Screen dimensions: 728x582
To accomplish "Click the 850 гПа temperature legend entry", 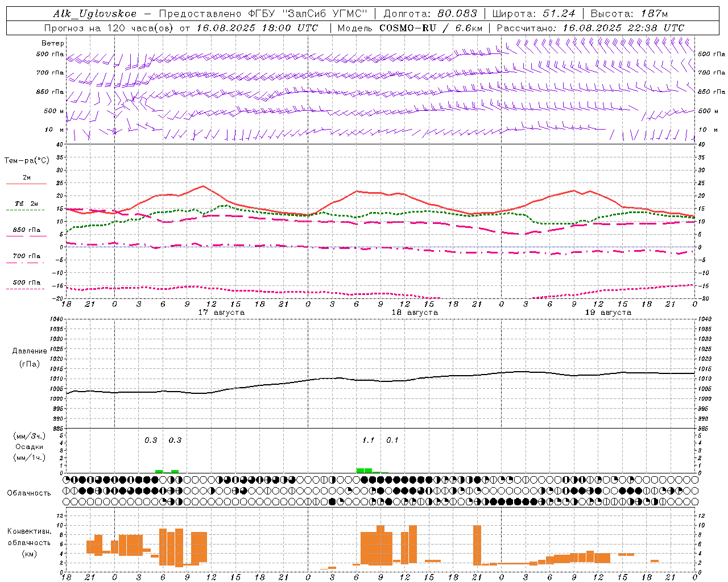I will (26, 230).
